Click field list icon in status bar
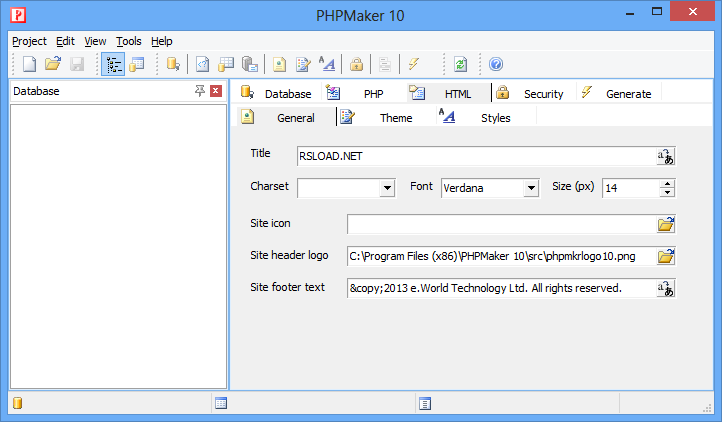722x422 pixels. point(425,404)
